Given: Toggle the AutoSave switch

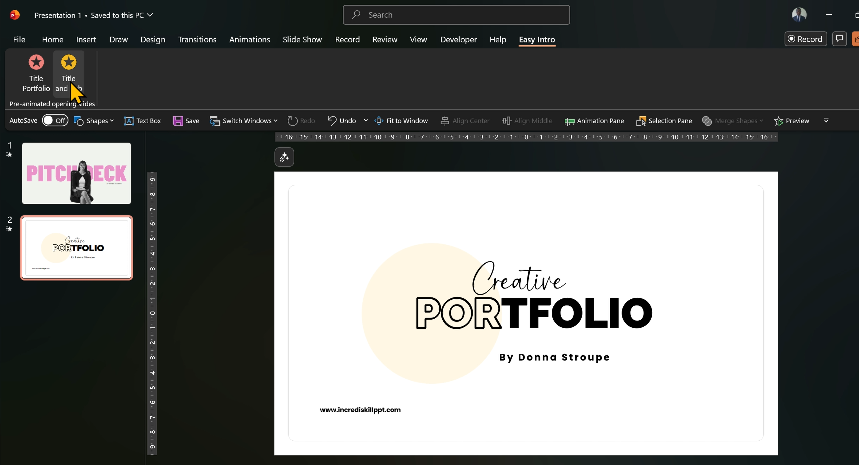Looking at the screenshot, I should coord(54,120).
